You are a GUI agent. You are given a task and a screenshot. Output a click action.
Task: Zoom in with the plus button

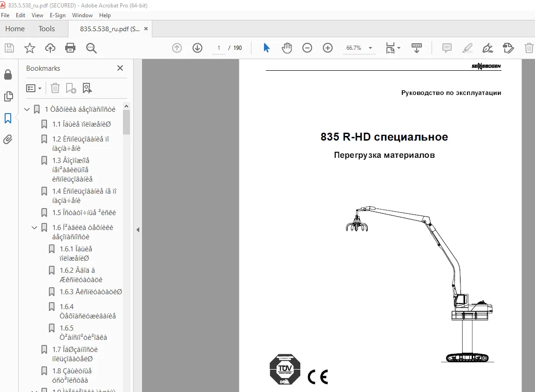pos(327,48)
